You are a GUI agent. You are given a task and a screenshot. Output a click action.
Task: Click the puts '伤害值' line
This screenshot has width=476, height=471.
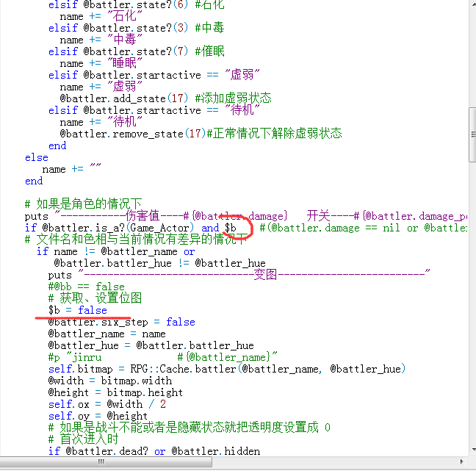pos(246,216)
